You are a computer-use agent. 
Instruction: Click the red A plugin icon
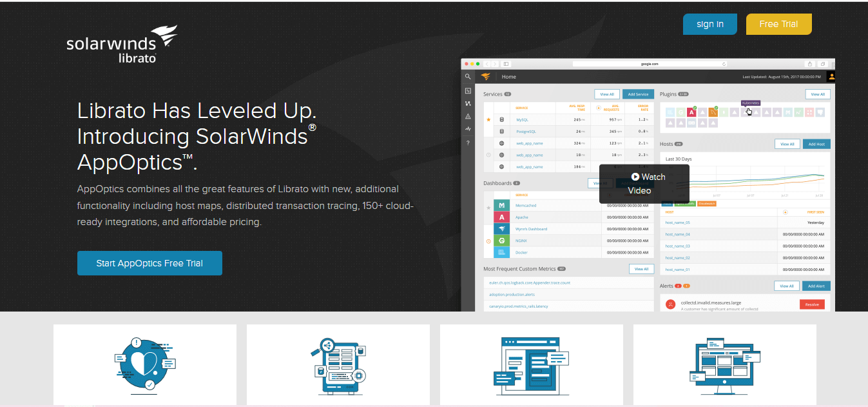point(691,112)
